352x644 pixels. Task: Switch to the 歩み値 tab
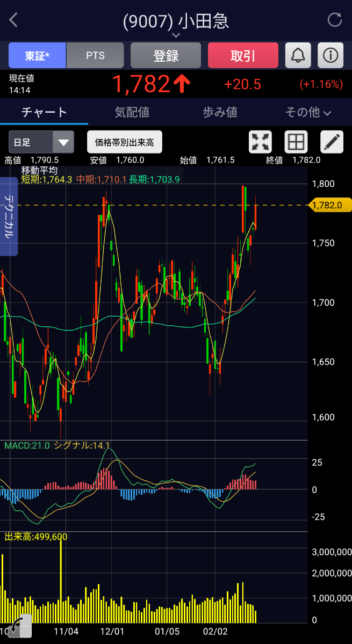[220, 112]
